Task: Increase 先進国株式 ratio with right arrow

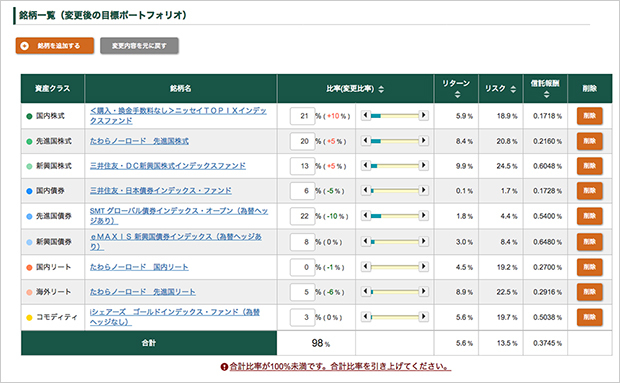Action: pyautogui.click(x=423, y=140)
